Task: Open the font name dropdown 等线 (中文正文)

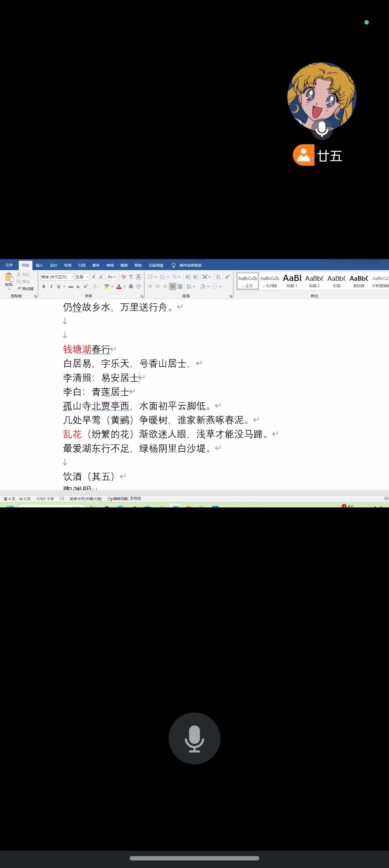Action: point(57,277)
